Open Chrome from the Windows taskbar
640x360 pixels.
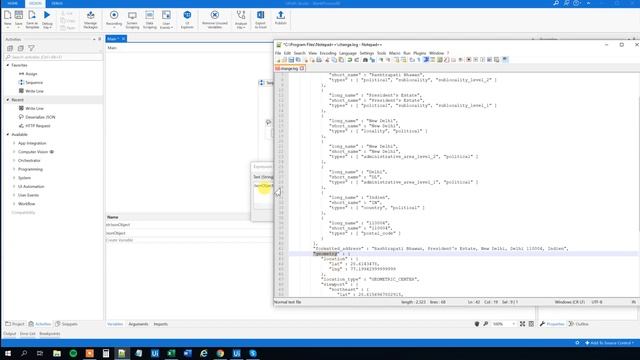click(x=220, y=353)
